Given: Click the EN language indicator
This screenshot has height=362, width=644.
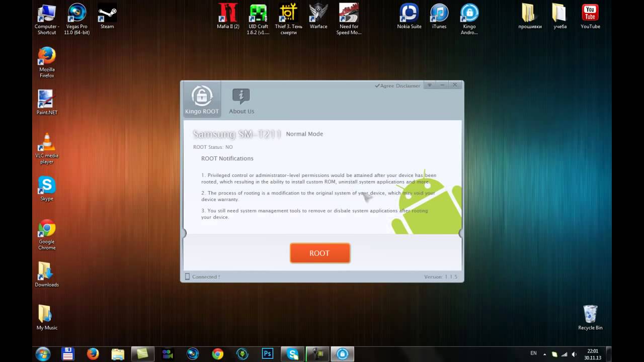Looking at the screenshot, I should click(x=533, y=353).
